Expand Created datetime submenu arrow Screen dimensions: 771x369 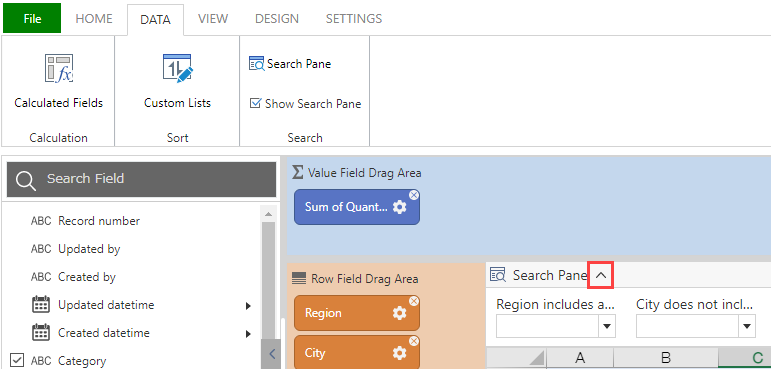click(248, 334)
